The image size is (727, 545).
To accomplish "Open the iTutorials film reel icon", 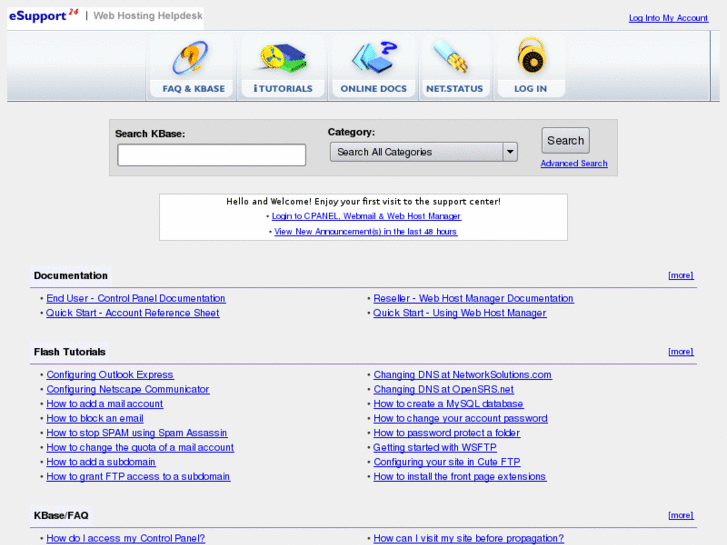I will (283, 58).
